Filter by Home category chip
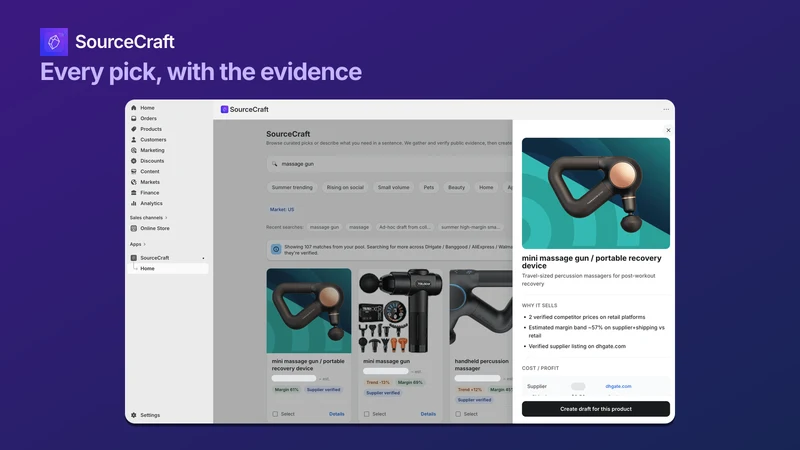Viewport: 800px width, 450px height. (x=486, y=187)
